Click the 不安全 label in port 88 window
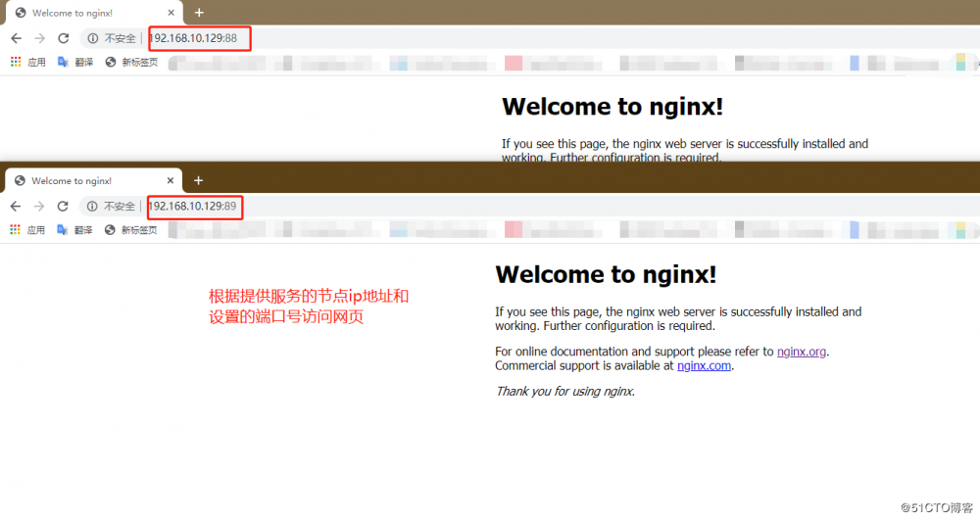This screenshot has width=980, height=520. point(120,38)
